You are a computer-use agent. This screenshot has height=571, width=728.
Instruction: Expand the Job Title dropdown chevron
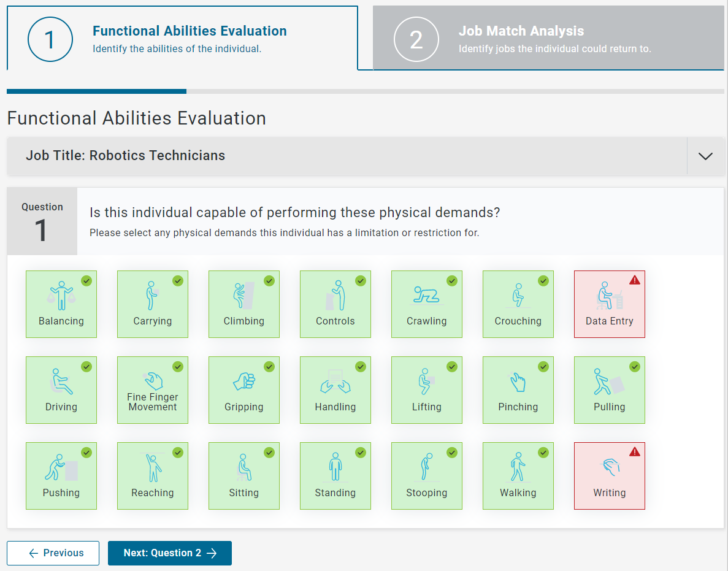[705, 156]
